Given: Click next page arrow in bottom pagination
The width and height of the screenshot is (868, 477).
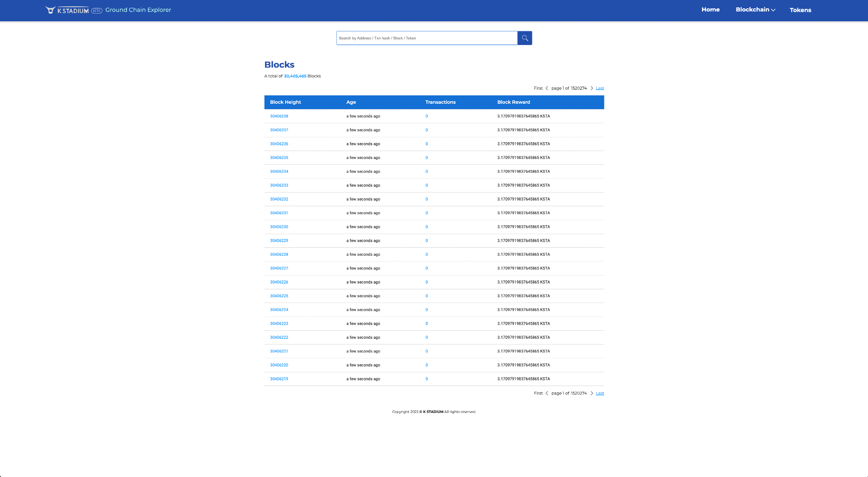Looking at the screenshot, I should click(592, 394).
